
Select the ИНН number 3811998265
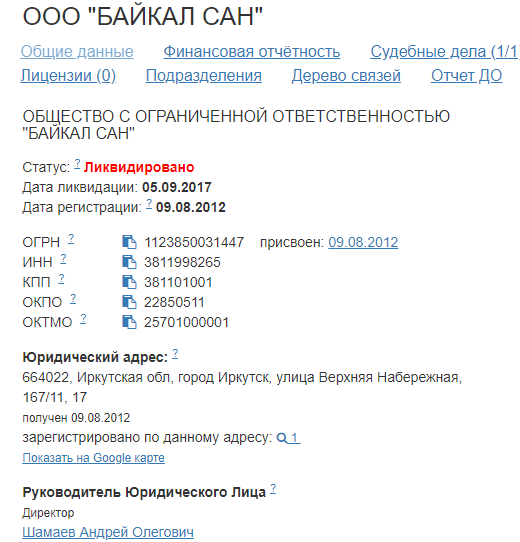tap(182, 262)
